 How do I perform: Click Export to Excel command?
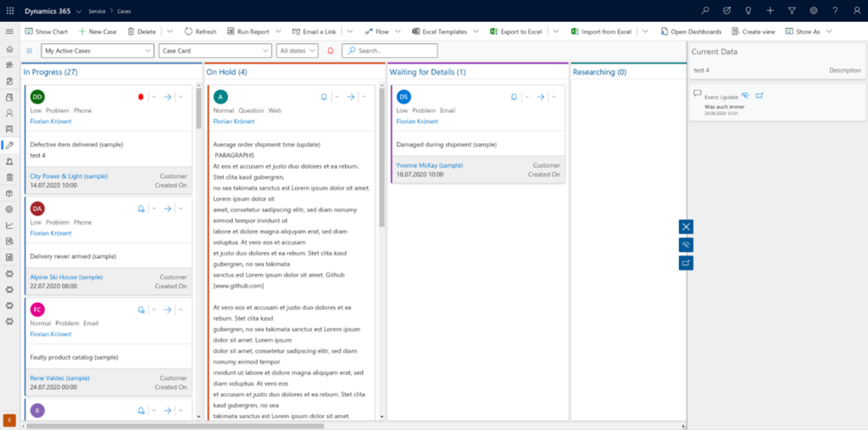pos(516,31)
